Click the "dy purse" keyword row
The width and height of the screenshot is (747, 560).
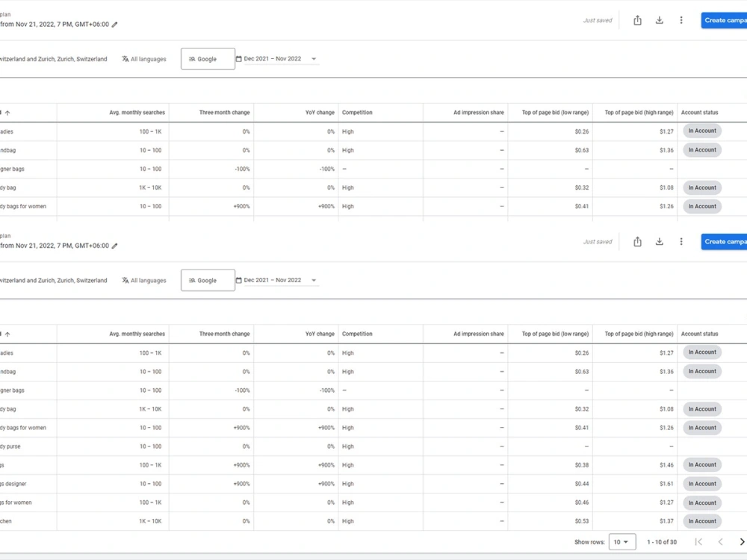(373, 447)
